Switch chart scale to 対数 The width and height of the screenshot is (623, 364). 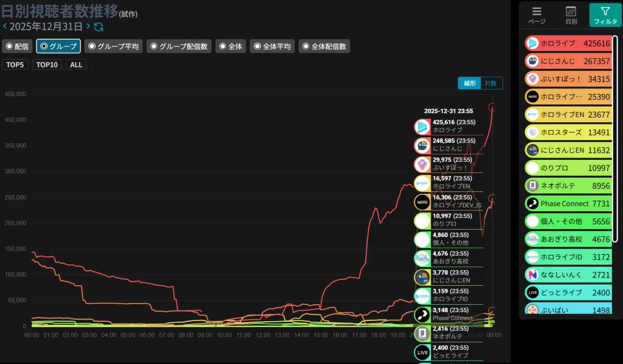491,83
